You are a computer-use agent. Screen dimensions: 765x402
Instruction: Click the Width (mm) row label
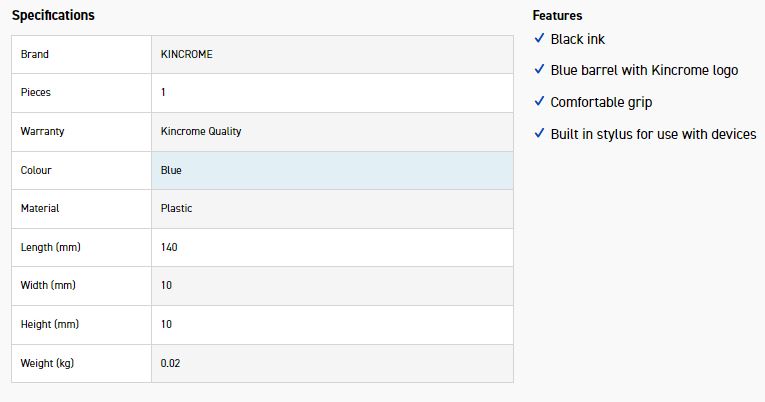tap(48, 285)
